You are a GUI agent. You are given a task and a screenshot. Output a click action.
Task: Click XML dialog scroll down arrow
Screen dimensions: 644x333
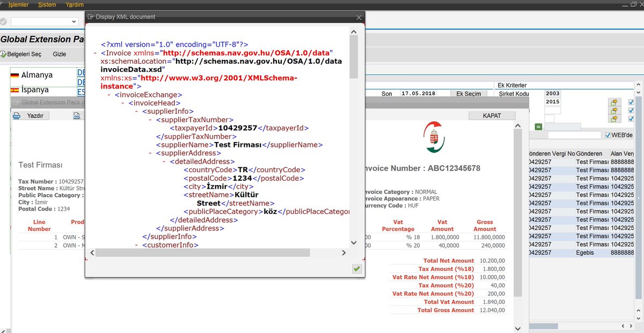(x=354, y=242)
